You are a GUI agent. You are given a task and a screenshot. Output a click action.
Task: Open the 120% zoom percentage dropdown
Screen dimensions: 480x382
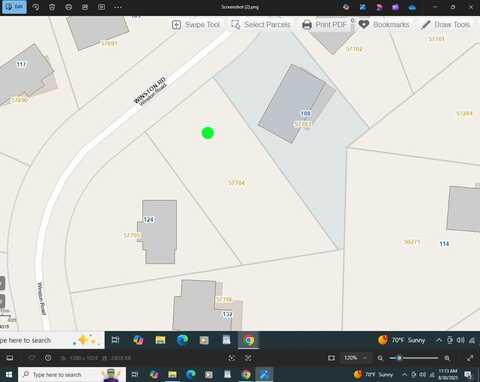point(355,358)
